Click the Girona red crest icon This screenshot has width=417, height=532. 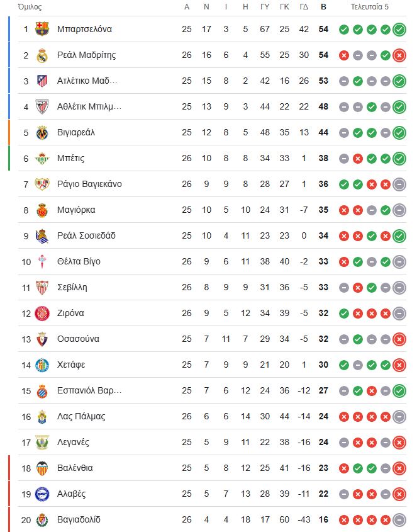point(42,314)
